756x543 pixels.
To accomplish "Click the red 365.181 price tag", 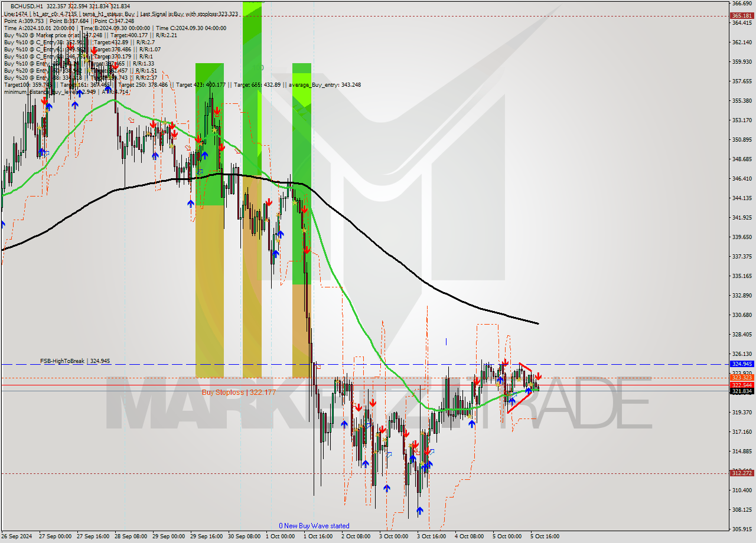I will pyautogui.click(x=742, y=16).
